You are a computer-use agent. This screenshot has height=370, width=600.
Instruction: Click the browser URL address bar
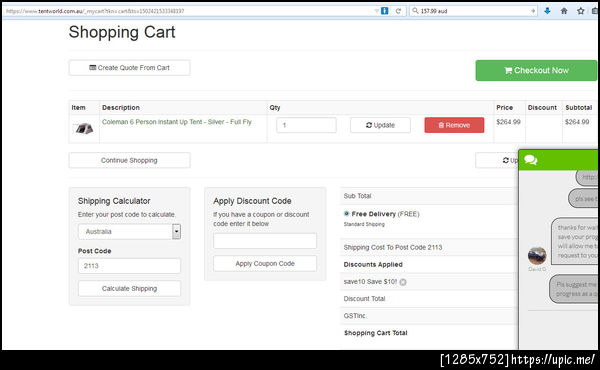coord(188,11)
